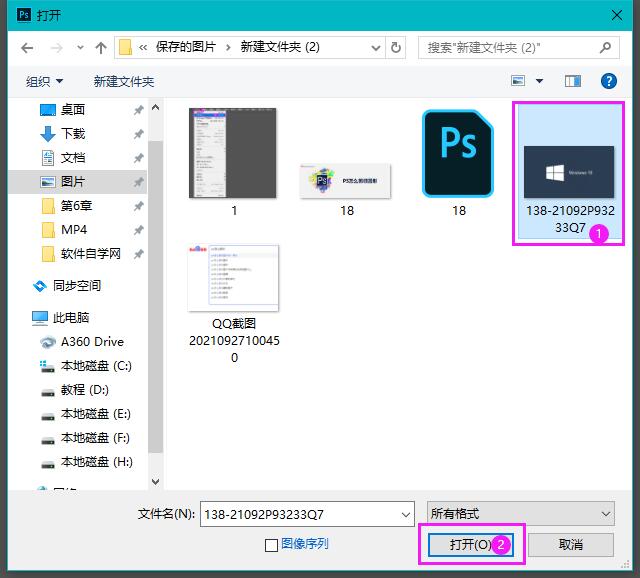Toggle the preview pane icon
Image resolution: width=640 pixels, height=578 pixels.
point(573,81)
